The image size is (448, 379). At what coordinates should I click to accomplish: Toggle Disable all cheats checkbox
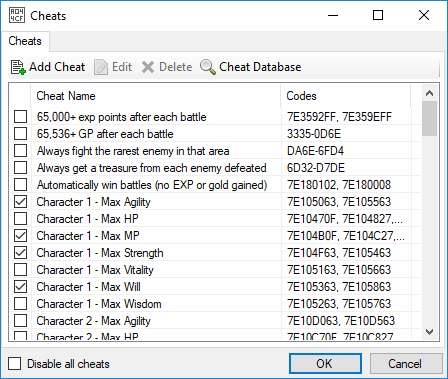15,364
